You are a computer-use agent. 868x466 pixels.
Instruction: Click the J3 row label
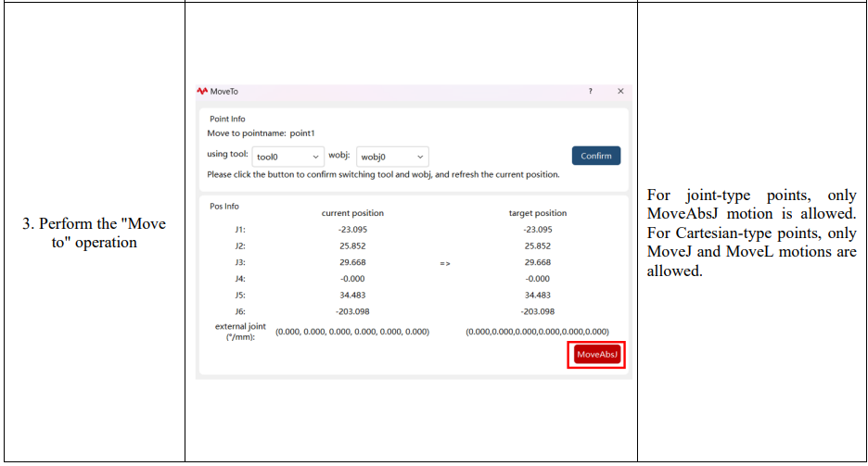tap(239, 262)
